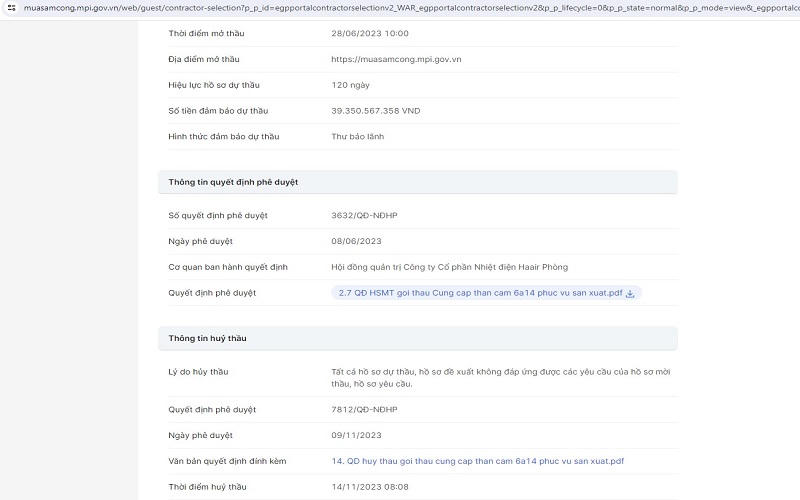Click the bid guarantee amount 39.350.567.358 VND
The width and height of the screenshot is (800, 500).
pos(376,111)
